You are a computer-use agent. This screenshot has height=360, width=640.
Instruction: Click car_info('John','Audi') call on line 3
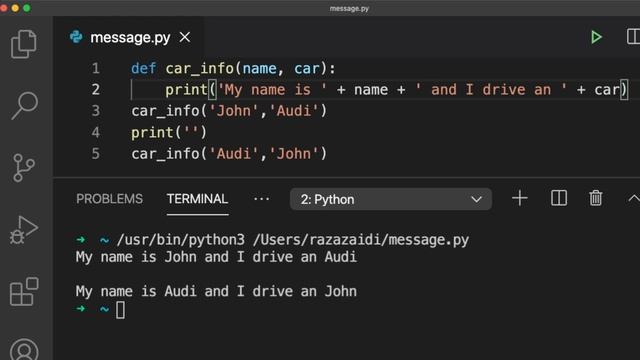coord(229,111)
